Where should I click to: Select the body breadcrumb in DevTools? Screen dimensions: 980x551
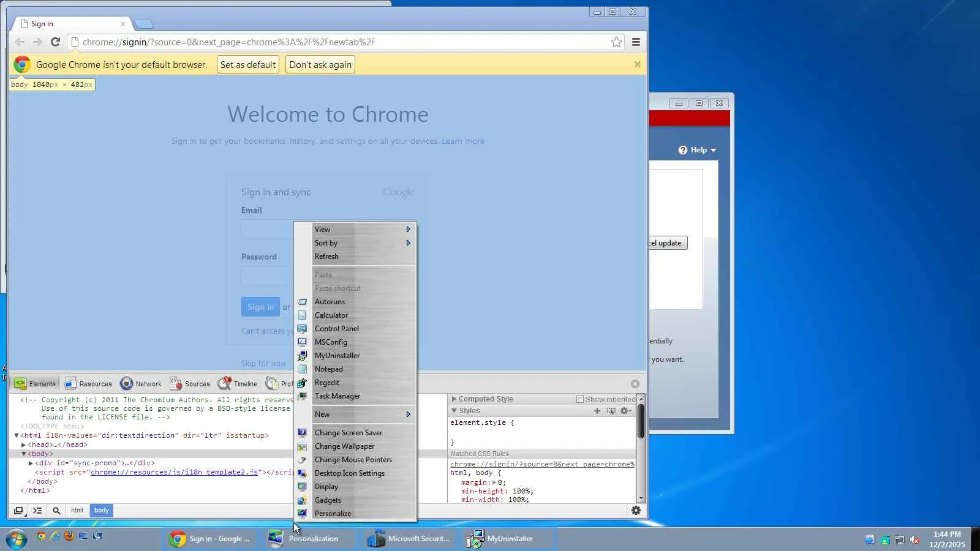102,511
